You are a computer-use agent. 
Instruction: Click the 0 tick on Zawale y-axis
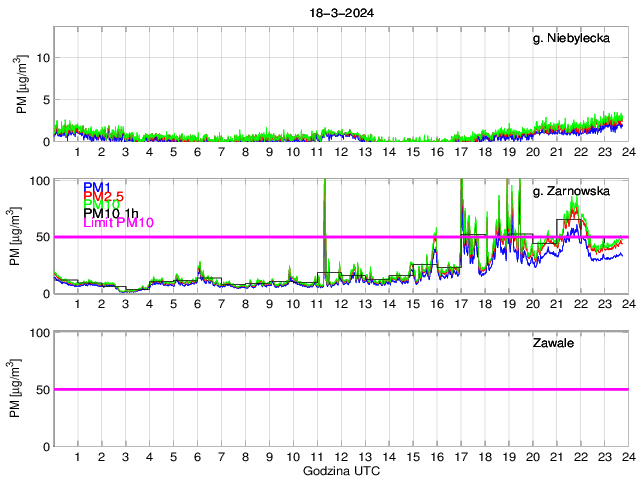point(46,447)
